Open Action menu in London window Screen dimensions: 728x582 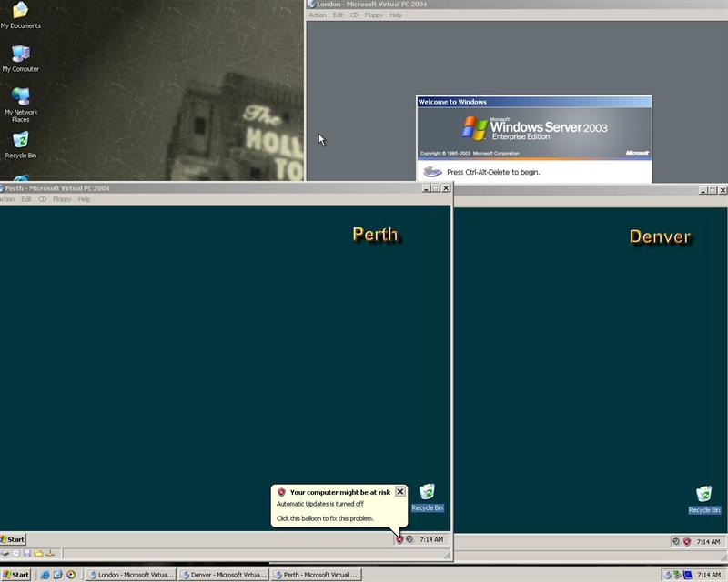(318, 15)
